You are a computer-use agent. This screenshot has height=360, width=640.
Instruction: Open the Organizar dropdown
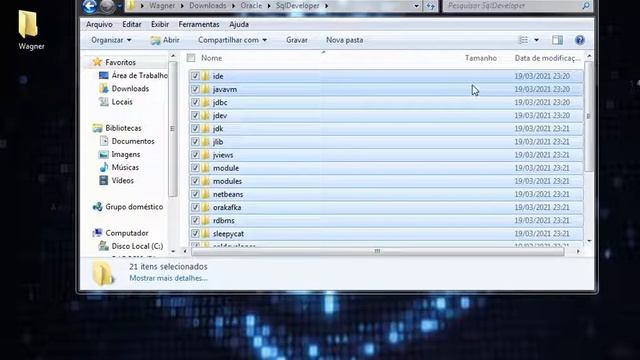(x=111, y=40)
